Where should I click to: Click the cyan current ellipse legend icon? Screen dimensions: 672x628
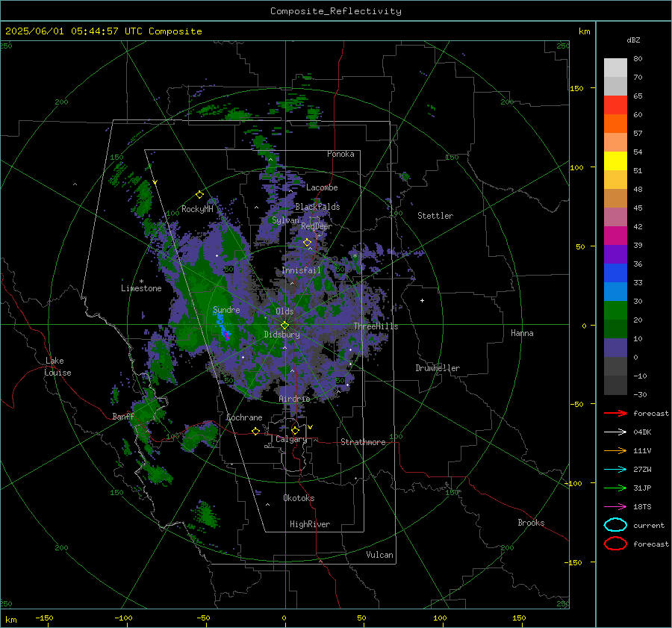point(615,525)
